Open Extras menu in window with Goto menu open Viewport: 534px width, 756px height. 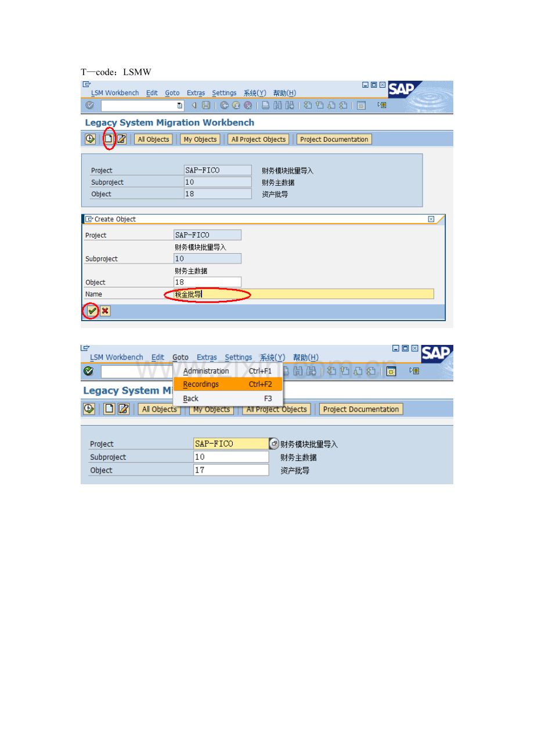point(207,357)
